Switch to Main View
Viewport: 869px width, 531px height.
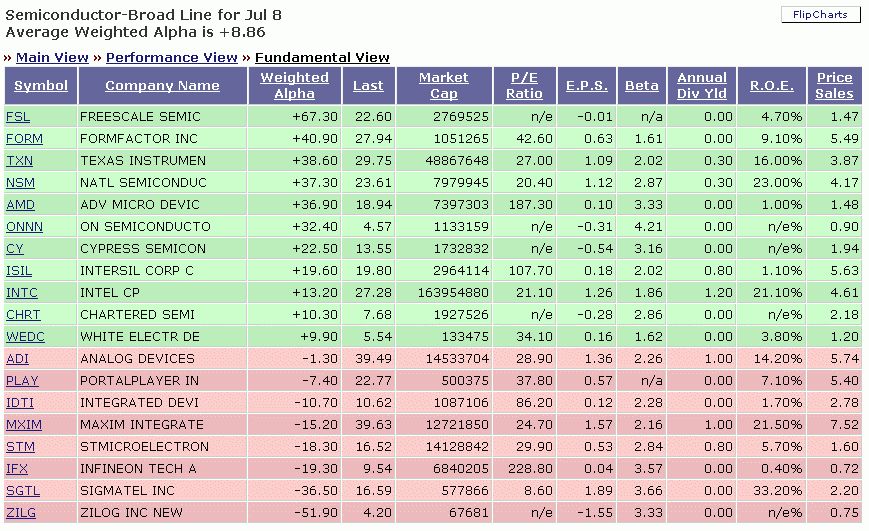pos(52,57)
